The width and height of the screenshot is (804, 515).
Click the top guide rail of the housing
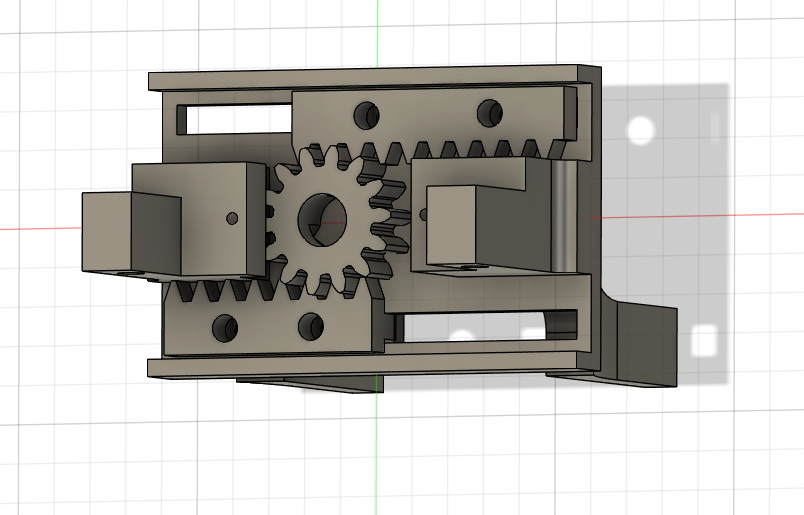pos(364,77)
